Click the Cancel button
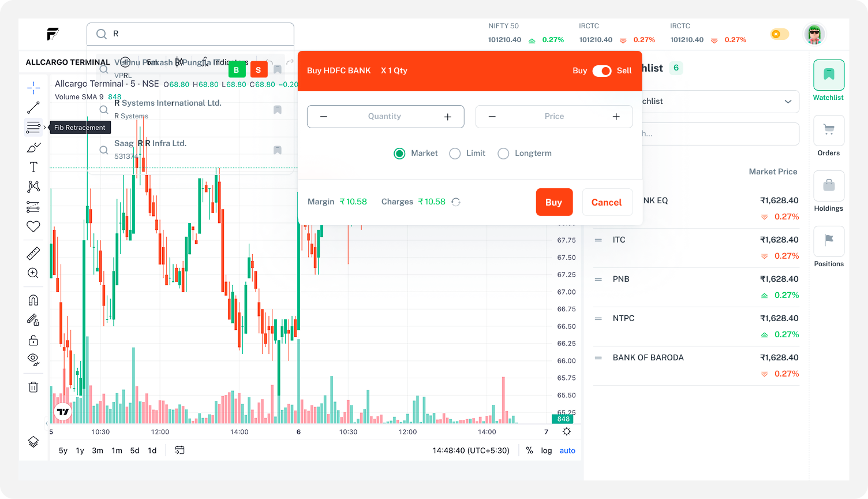This screenshot has height=499, width=868. pos(607,202)
